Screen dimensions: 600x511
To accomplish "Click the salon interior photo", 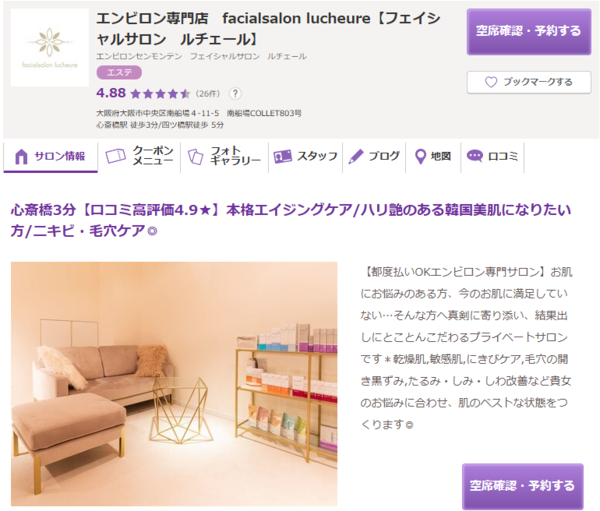I will 174,384.
